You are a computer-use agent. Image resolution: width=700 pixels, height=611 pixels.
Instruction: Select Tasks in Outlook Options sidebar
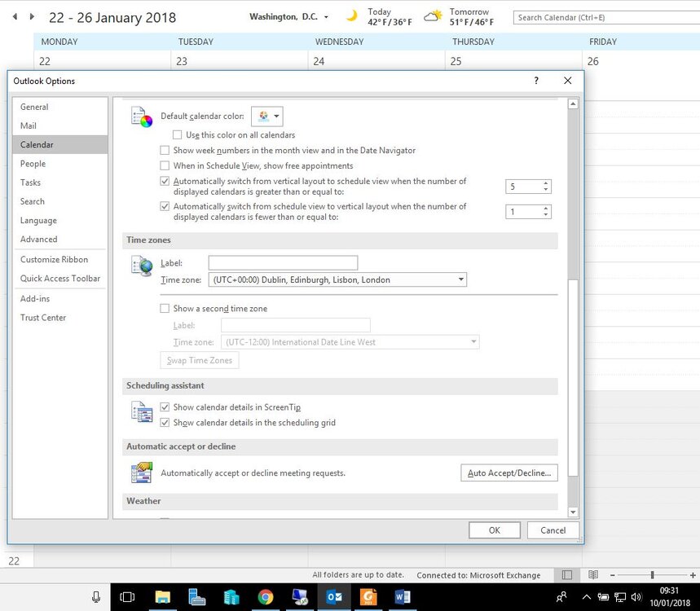(60, 182)
